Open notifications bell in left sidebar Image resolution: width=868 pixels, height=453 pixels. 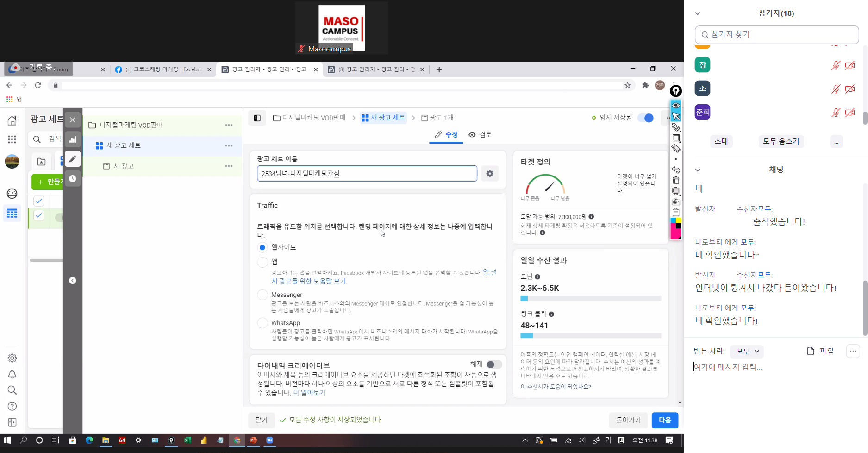(12, 374)
